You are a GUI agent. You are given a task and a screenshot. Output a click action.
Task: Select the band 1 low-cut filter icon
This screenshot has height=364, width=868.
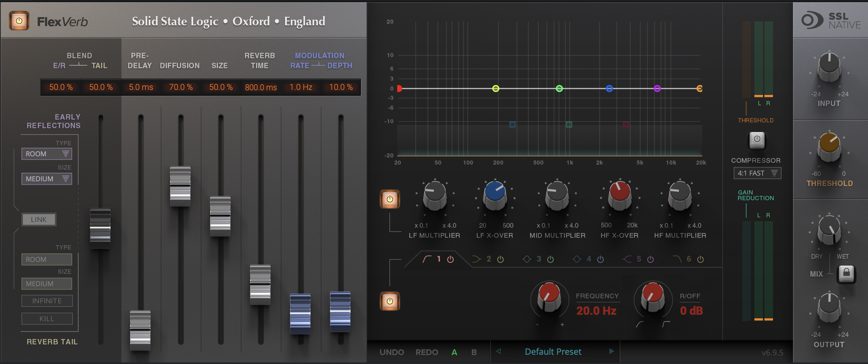tap(427, 259)
